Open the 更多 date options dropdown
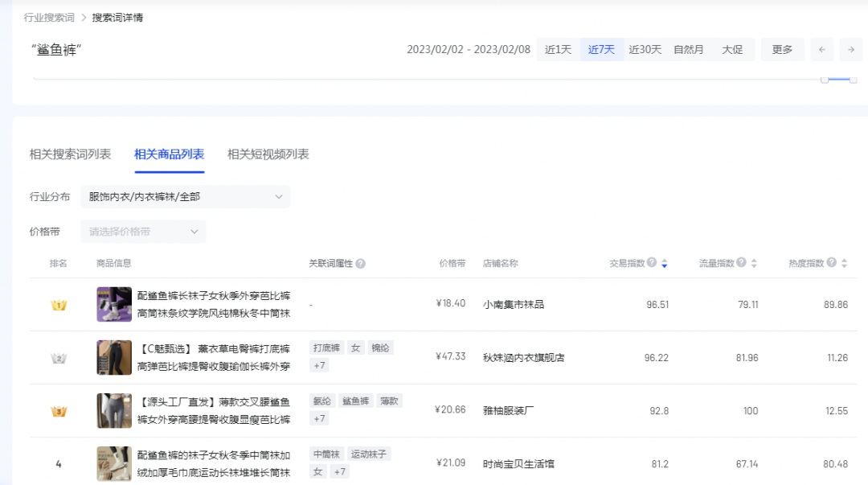 coord(782,49)
